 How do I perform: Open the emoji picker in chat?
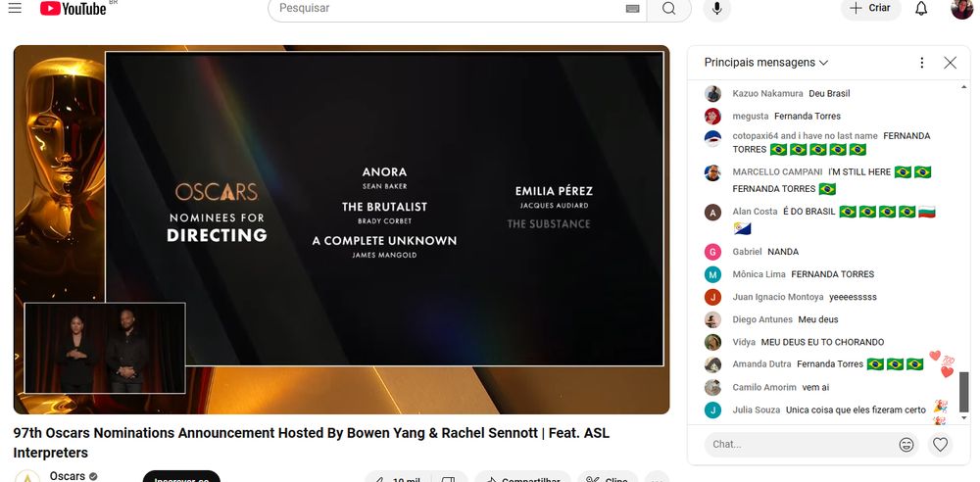[x=906, y=445]
